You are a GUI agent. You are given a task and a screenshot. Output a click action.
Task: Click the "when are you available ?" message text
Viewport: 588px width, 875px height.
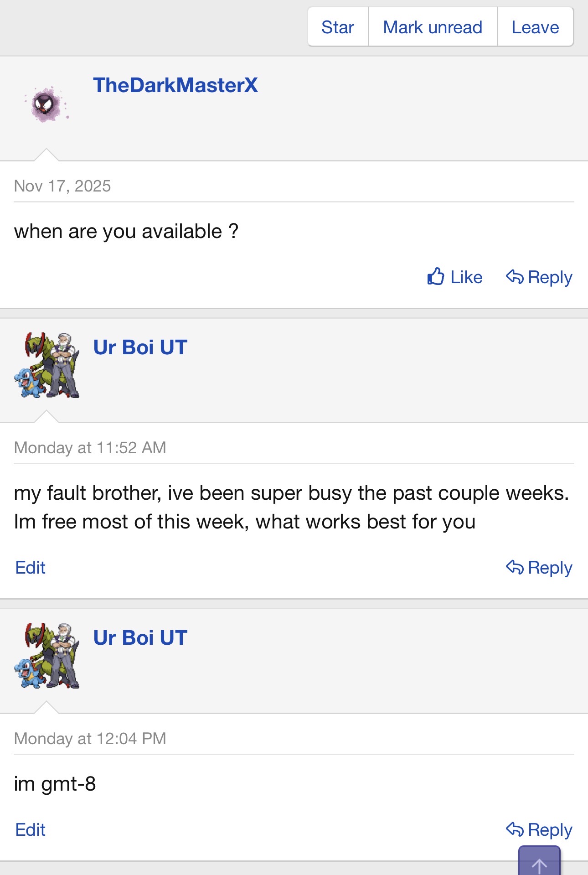pyautogui.click(x=126, y=232)
